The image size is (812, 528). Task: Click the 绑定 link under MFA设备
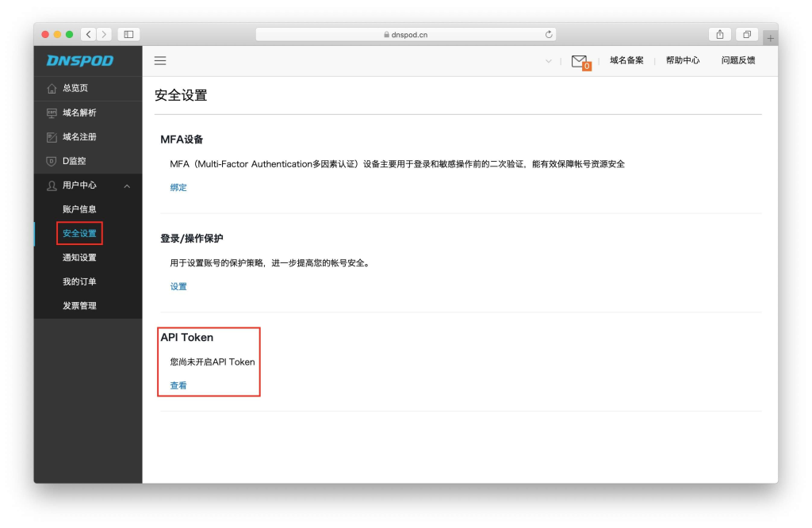tap(178, 187)
